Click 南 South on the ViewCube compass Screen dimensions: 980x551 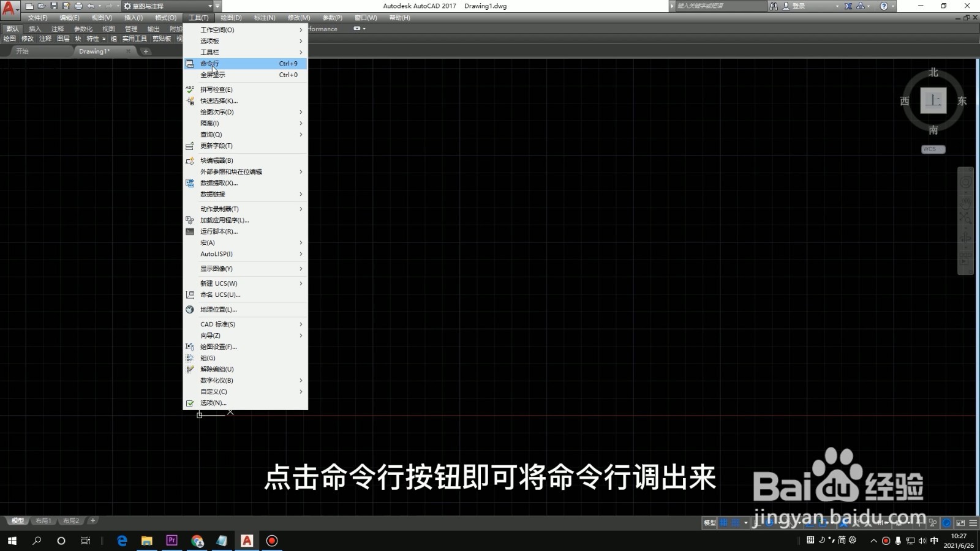pyautogui.click(x=933, y=130)
